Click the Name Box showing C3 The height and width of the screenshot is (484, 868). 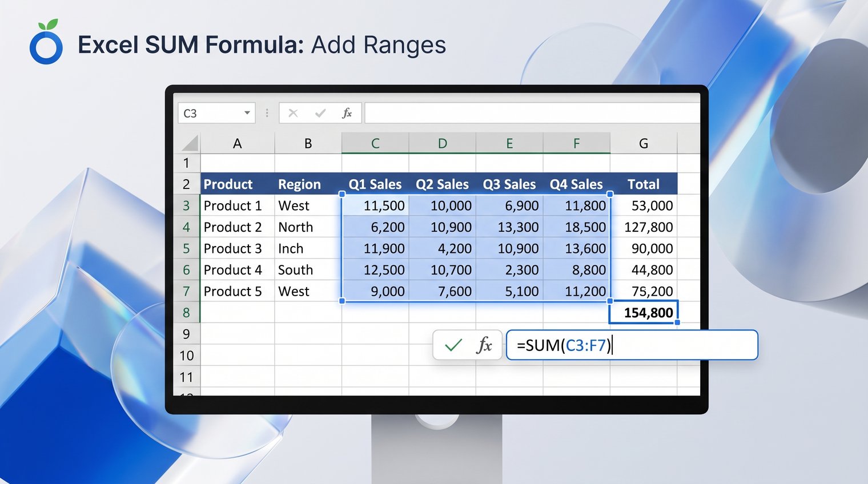(x=216, y=113)
